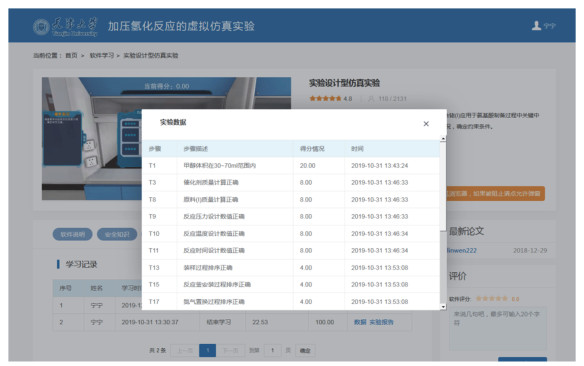584x366 pixels.
Task: Click the page-number jump input field
Action: click(273, 350)
